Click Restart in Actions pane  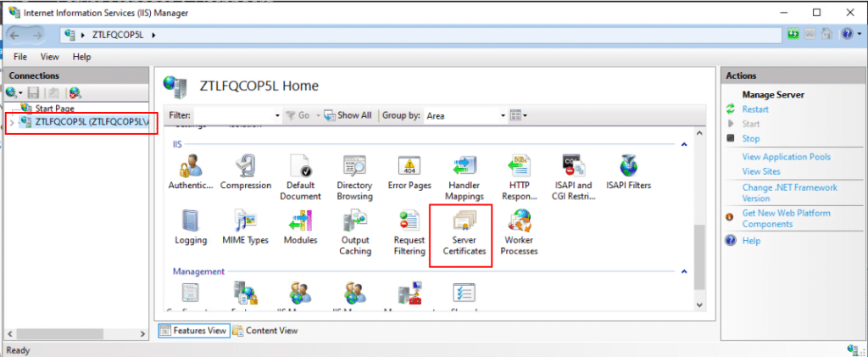pos(755,109)
